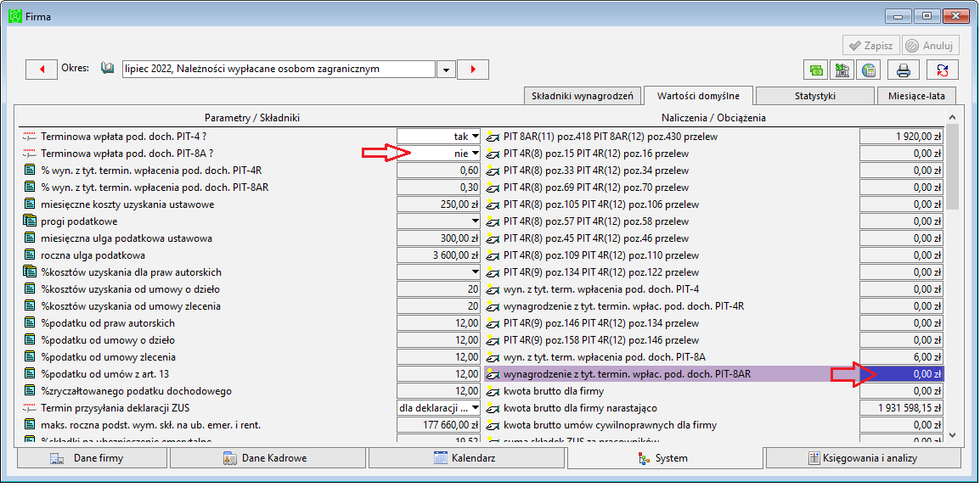This screenshot has height=487, width=980.
Task: Click icon next to 'roczna ulga podatkowa'
Action: tap(30, 255)
